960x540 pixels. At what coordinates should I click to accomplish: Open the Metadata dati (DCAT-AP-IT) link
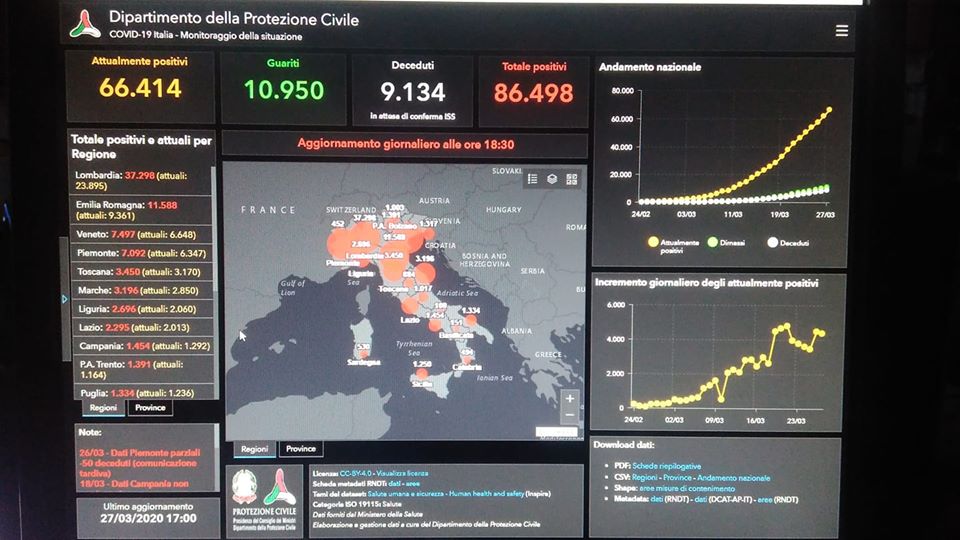(700, 500)
